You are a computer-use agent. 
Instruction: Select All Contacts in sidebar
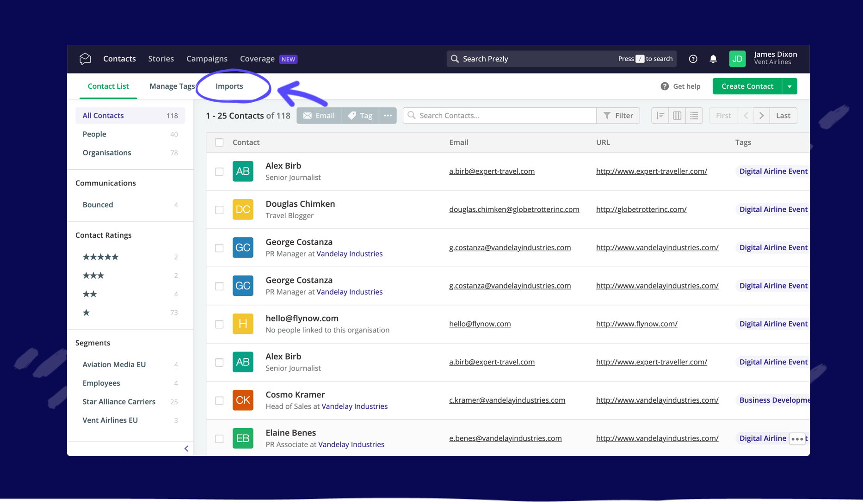click(130, 116)
